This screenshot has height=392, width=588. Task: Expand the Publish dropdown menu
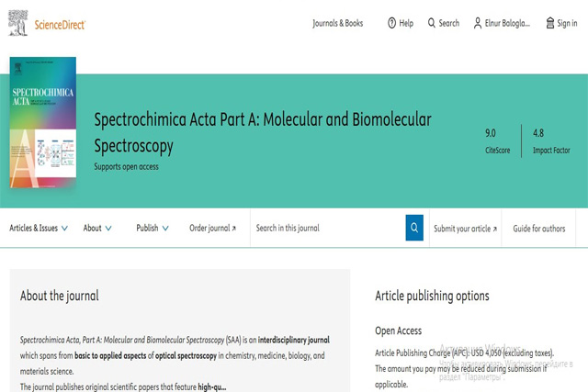(153, 228)
